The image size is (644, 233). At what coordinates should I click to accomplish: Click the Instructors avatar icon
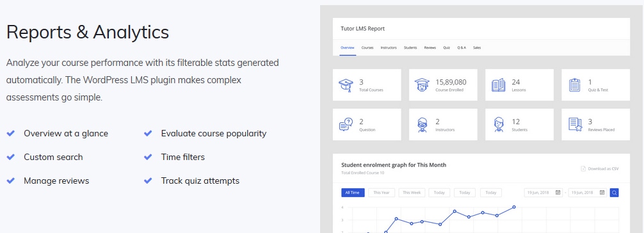click(x=423, y=125)
